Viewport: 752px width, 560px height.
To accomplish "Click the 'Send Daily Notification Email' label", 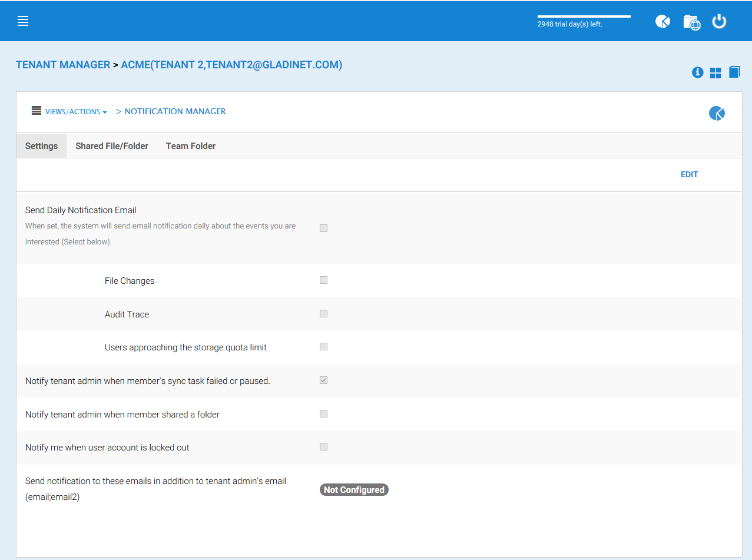I will (81, 210).
